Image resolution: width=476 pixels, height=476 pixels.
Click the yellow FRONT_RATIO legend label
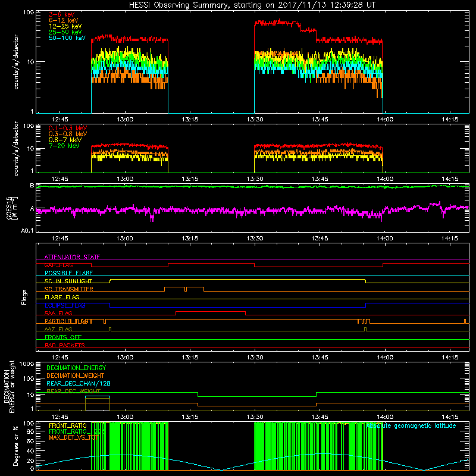[68, 425]
